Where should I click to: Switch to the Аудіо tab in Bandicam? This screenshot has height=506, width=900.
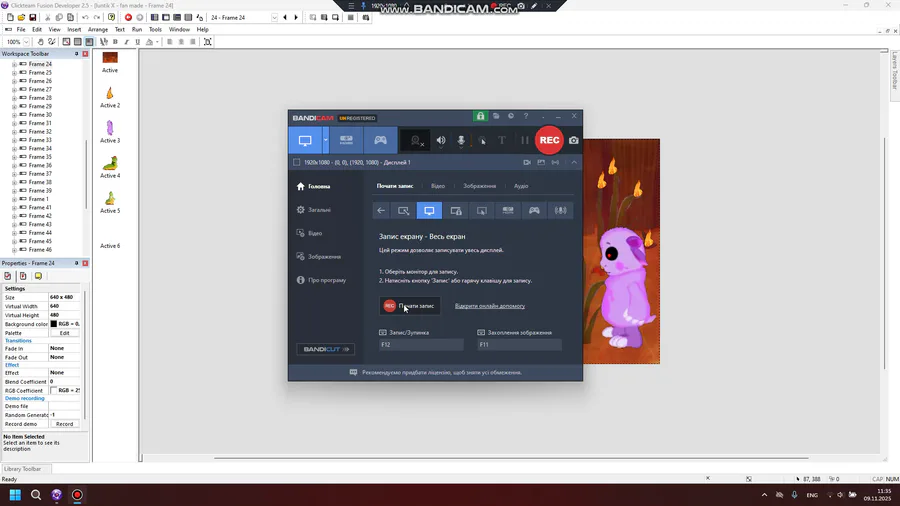tap(521, 186)
